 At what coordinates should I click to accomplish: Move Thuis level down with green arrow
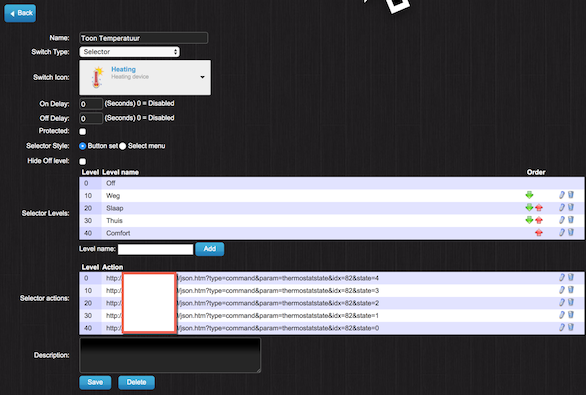[x=529, y=220]
